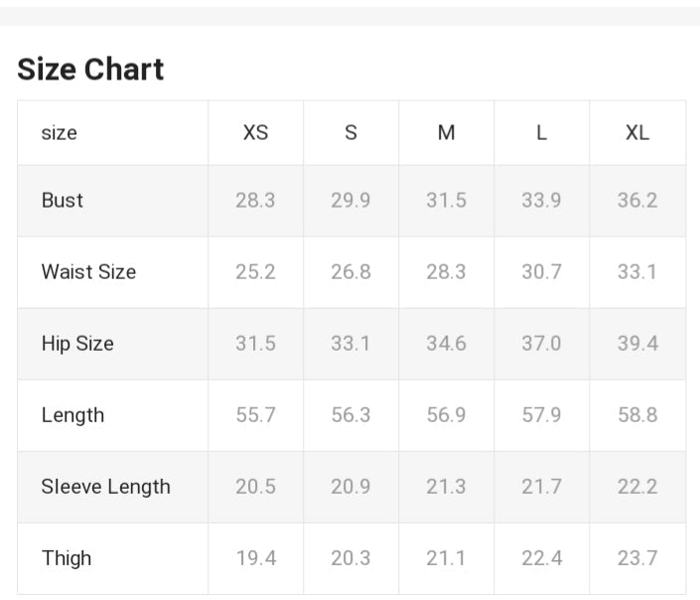
Task: Select the XS column header
Action: pos(255,133)
